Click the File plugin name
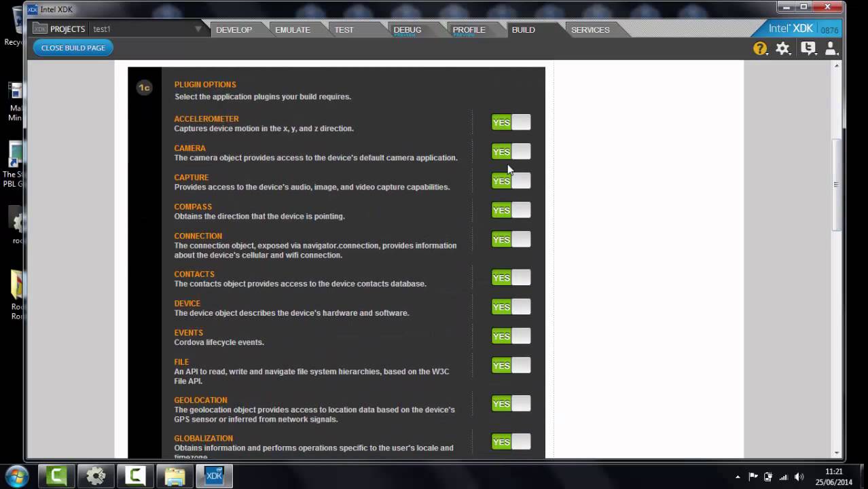Image resolution: width=868 pixels, height=489 pixels. click(x=181, y=362)
